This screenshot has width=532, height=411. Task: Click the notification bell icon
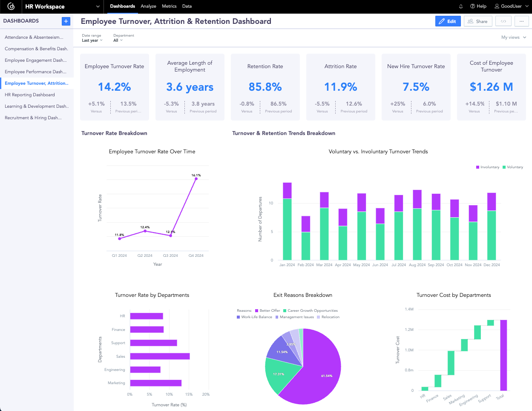[x=460, y=6]
